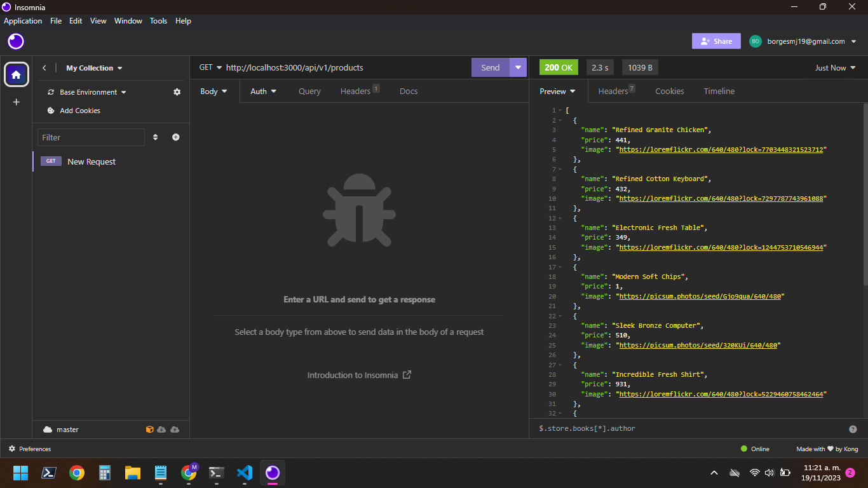The width and height of the screenshot is (868, 488).
Task: Open the GET method dropdown
Action: 210,67
